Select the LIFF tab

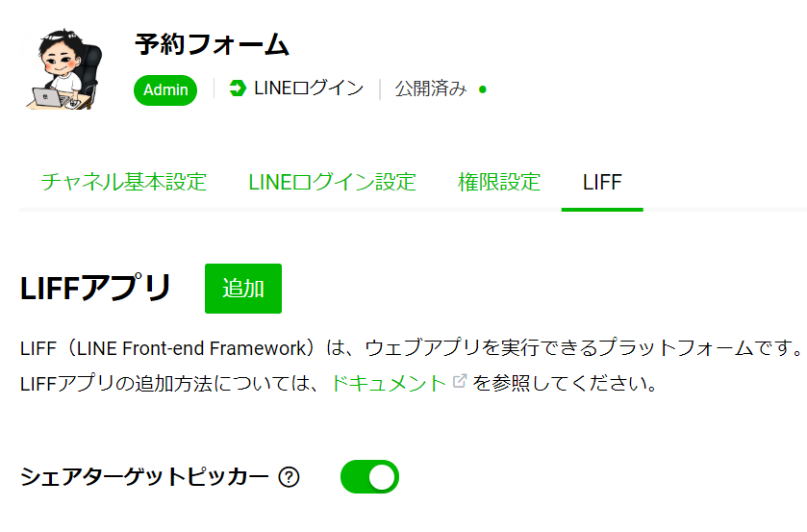pos(602,183)
